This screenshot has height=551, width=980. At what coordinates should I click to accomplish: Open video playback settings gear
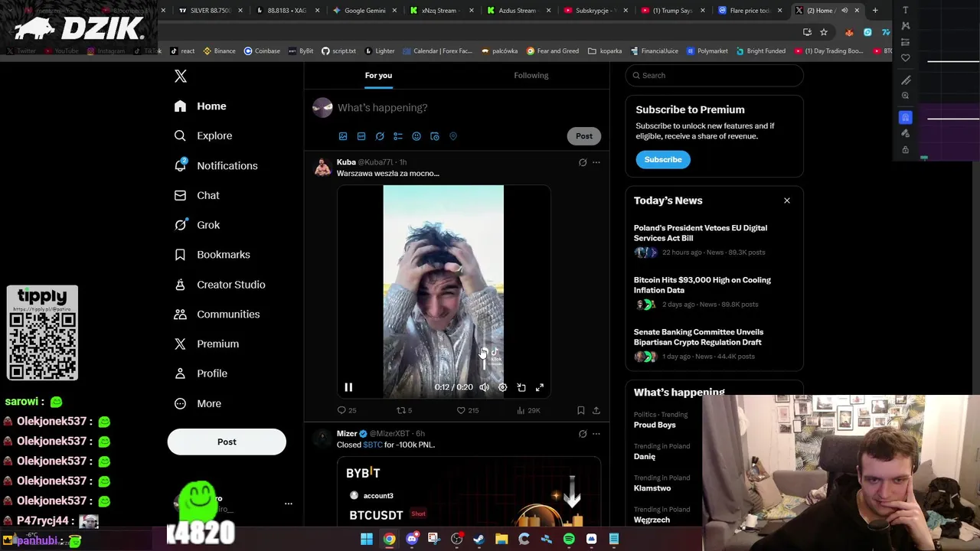coord(502,387)
